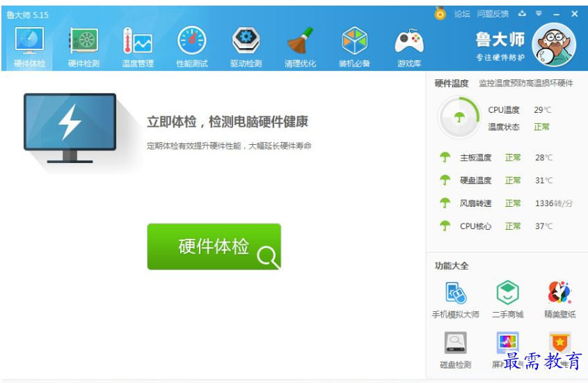
Task: Launch 磁盘检测 disk check tool
Action: (x=456, y=350)
